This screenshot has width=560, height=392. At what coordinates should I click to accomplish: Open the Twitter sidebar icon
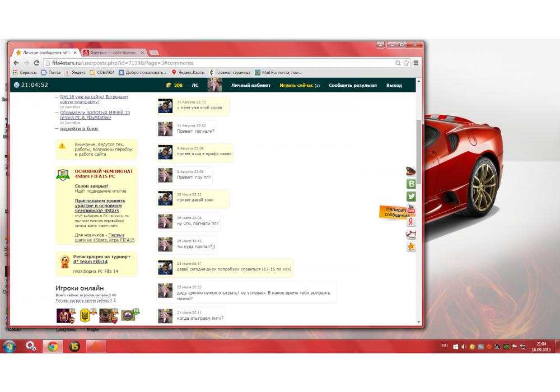coord(411,196)
